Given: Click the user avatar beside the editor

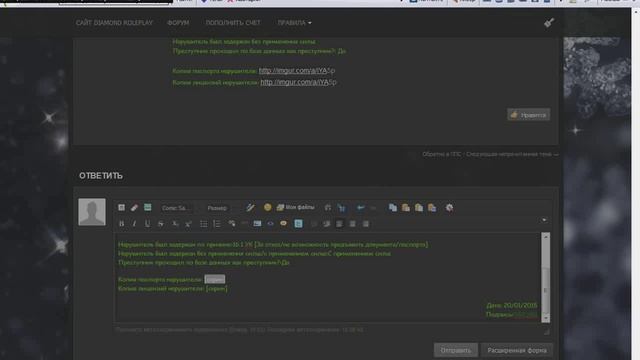Looking at the screenshot, I should 92,212.
